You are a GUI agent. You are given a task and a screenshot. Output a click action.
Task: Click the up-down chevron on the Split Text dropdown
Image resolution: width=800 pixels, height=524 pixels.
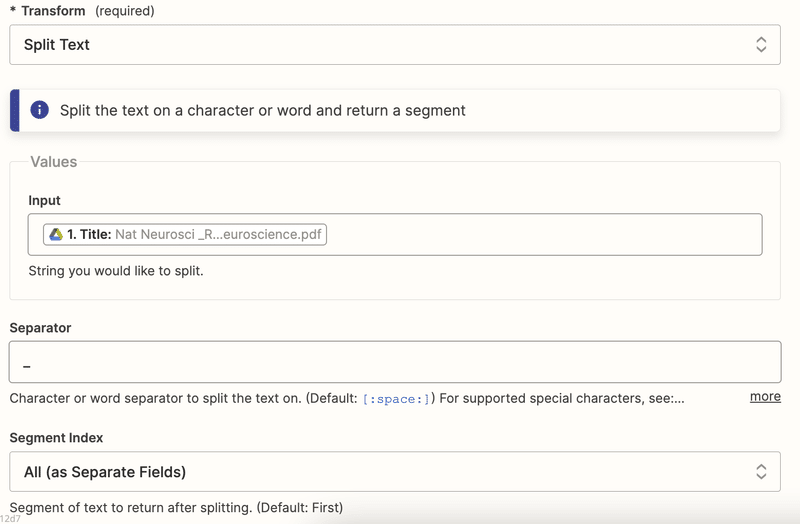[761, 44]
